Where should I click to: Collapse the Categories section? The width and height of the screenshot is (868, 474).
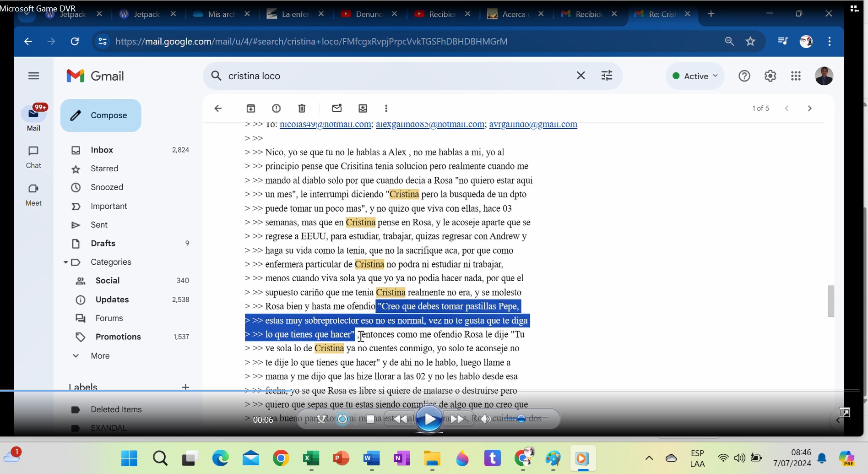(66, 262)
